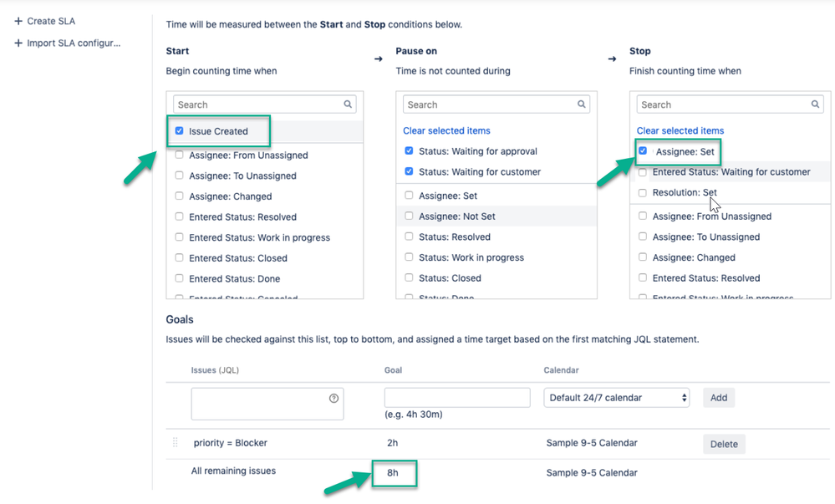This screenshot has width=835, height=504.
Task: Open the Default 24/7 calendar dropdown
Action: [617, 398]
